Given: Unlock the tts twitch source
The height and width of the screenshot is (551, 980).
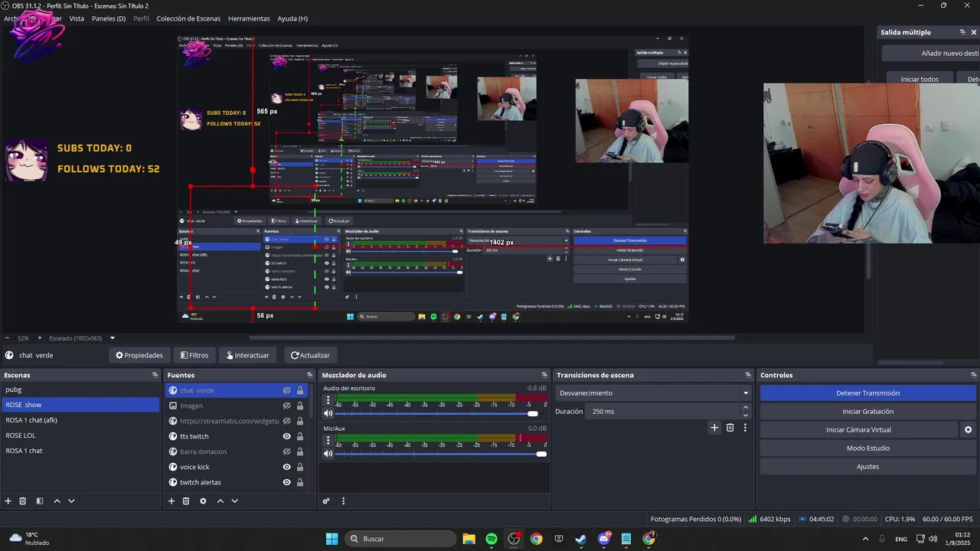Looking at the screenshot, I should 300,436.
